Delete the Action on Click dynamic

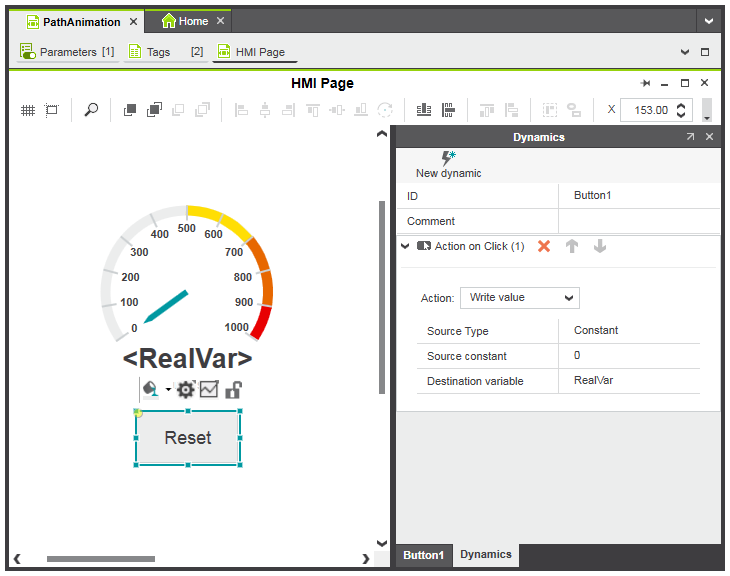[x=544, y=246]
